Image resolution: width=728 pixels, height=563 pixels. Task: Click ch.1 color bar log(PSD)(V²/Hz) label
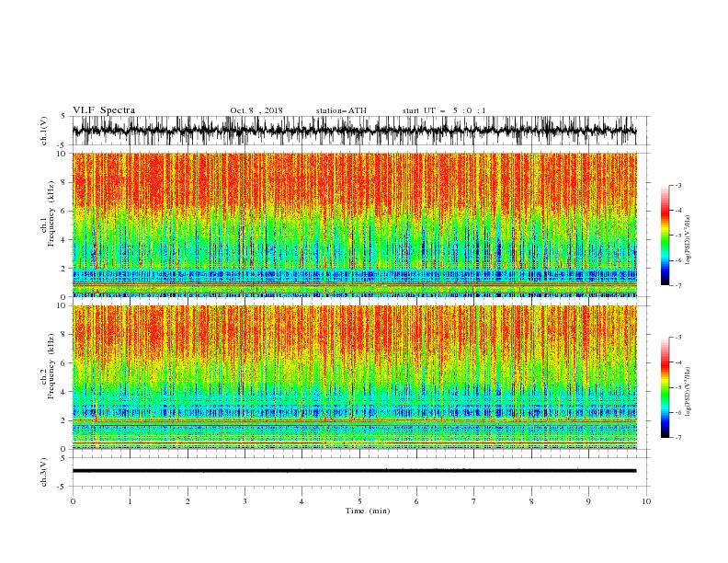(688, 239)
